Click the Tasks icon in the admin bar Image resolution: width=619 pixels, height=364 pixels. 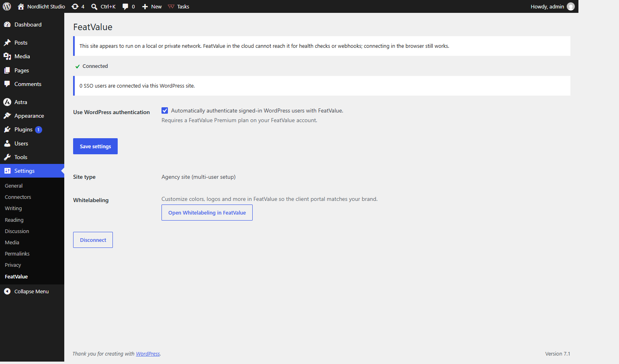click(x=171, y=6)
